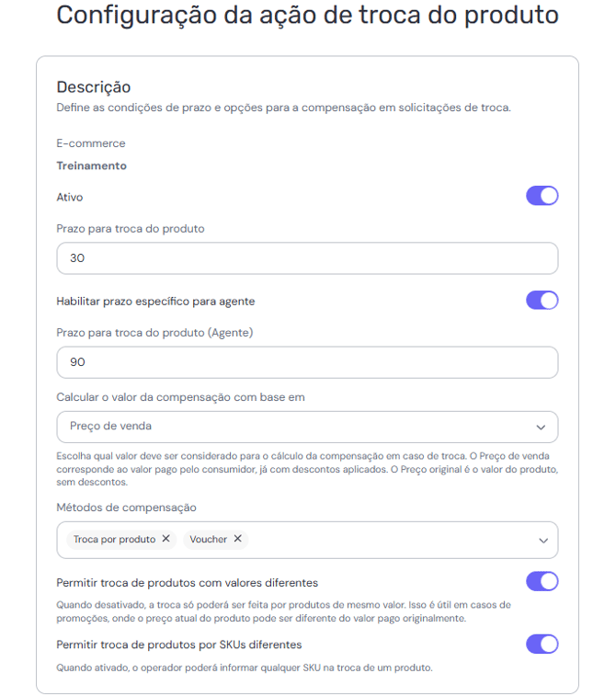The height and width of the screenshot is (696, 616).
Task: Expand the Métodos de compensação multiselect field
Action: point(386,540)
